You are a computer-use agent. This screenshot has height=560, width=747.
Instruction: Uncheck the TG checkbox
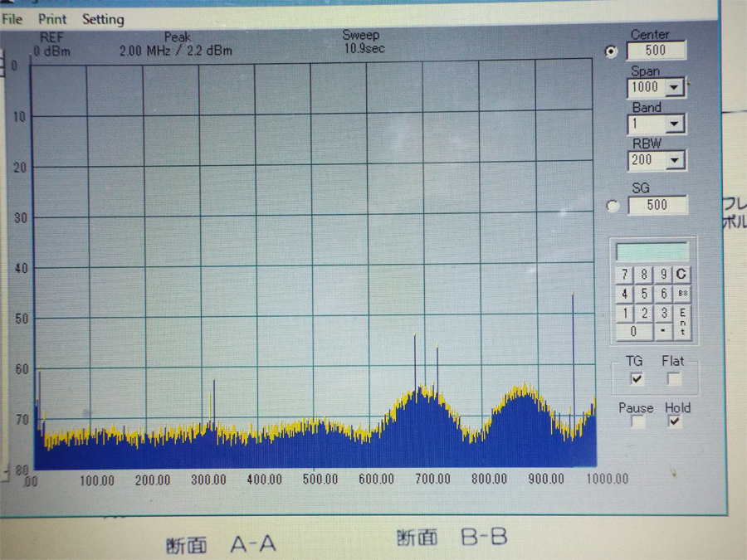(637, 379)
